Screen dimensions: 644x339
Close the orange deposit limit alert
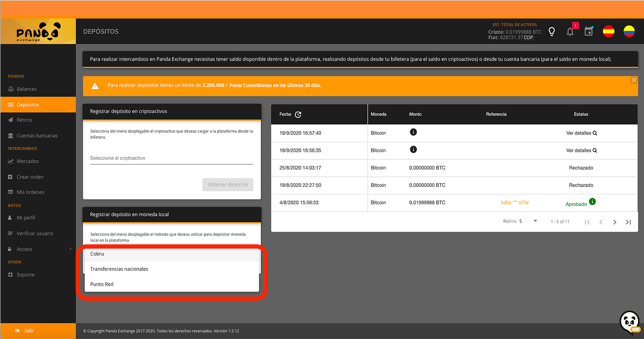634,80
